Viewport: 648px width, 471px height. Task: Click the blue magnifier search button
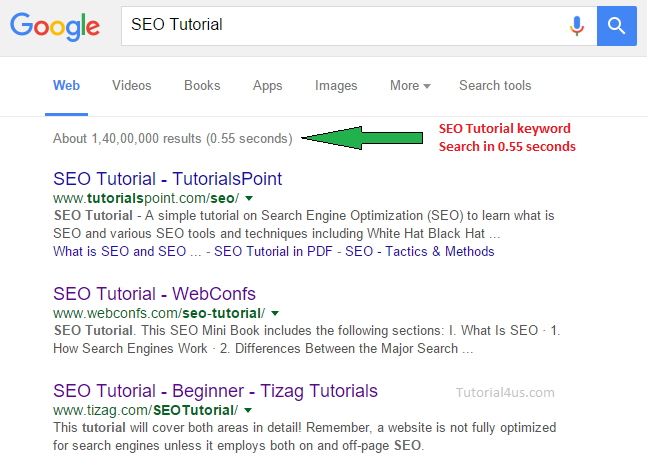(617, 26)
